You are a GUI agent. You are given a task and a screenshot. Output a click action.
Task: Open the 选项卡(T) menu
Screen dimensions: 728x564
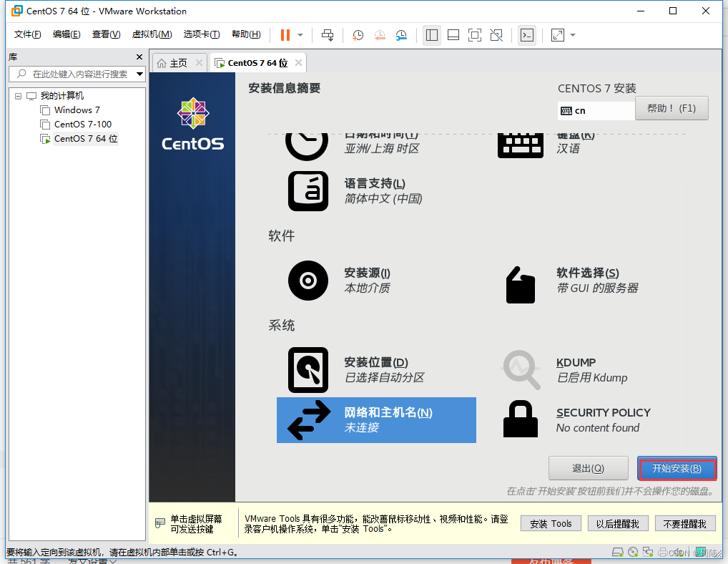pos(201,34)
